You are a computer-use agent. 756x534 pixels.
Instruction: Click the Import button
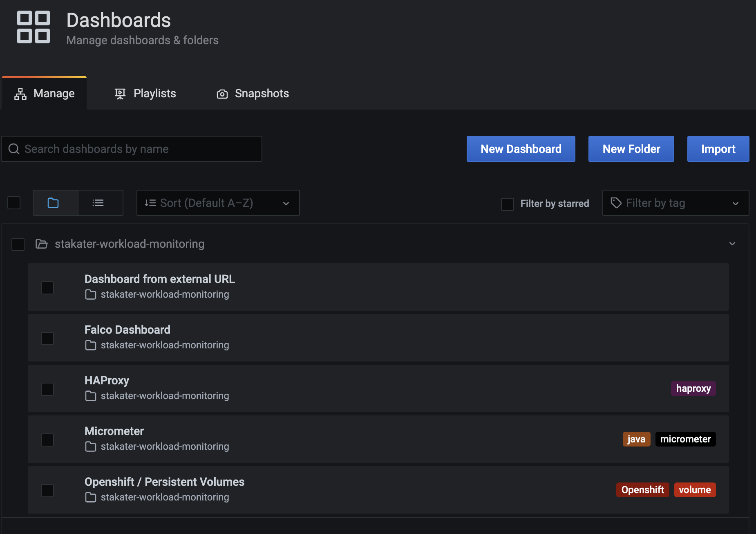[718, 149]
